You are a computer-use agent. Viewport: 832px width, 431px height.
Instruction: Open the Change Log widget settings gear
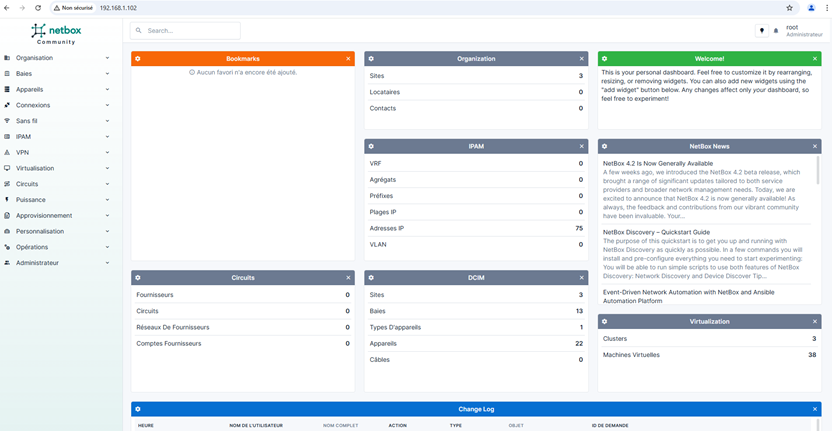click(x=138, y=409)
